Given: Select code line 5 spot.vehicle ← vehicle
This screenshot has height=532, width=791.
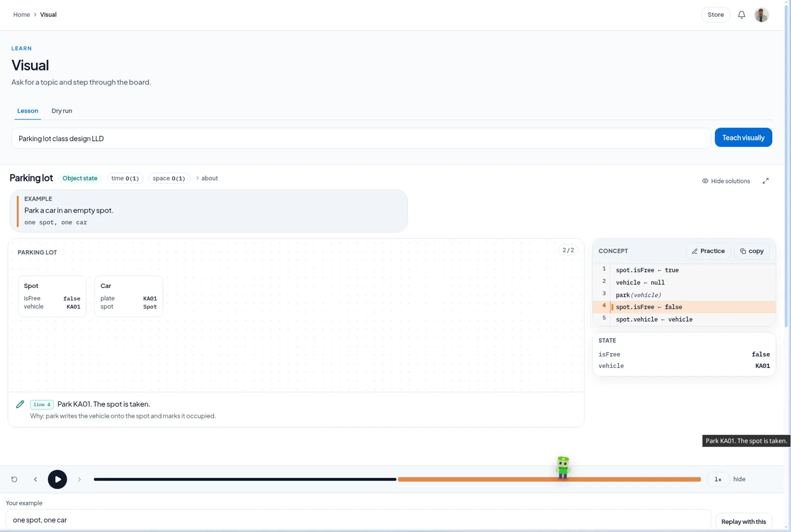Looking at the screenshot, I should pyautogui.click(x=684, y=320).
